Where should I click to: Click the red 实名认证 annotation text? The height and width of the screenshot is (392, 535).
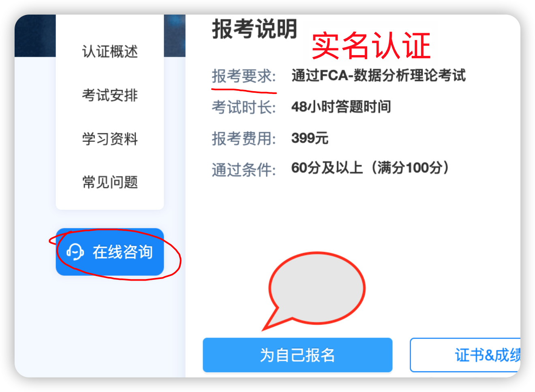pyautogui.click(x=371, y=46)
